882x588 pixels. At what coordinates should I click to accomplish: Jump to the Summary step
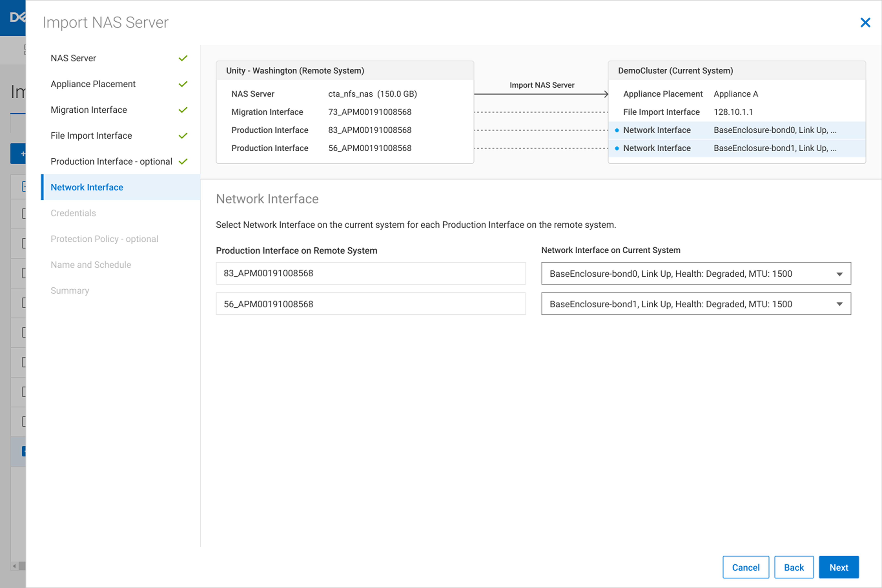click(x=70, y=291)
